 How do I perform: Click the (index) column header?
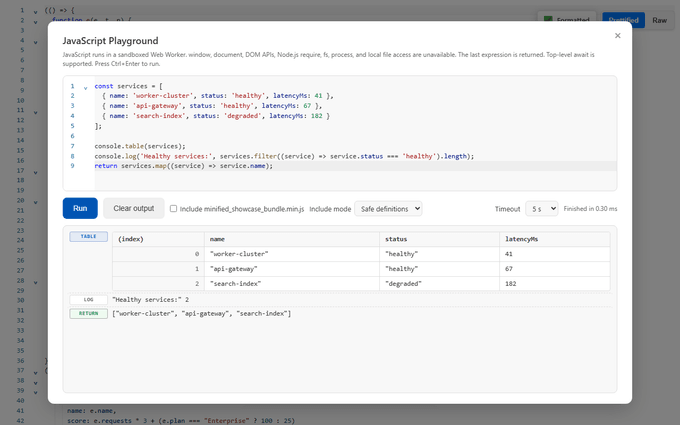[158, 239]
